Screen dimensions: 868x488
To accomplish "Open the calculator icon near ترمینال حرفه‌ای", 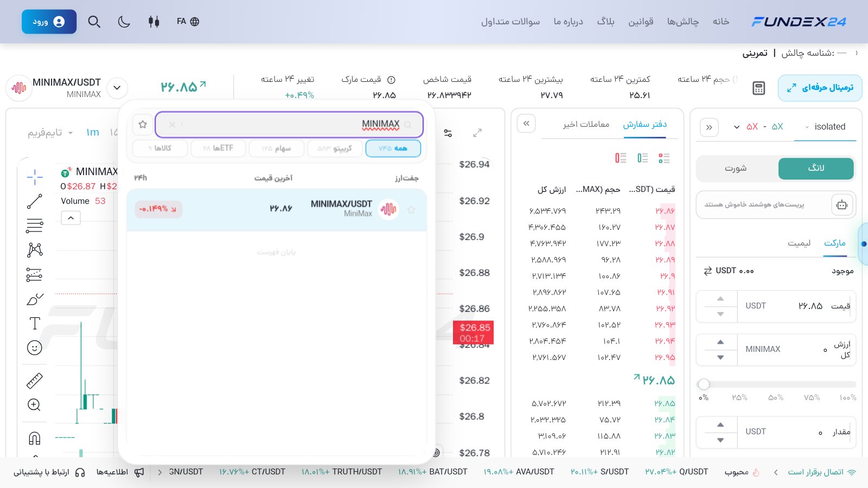I will coord(759,88).
